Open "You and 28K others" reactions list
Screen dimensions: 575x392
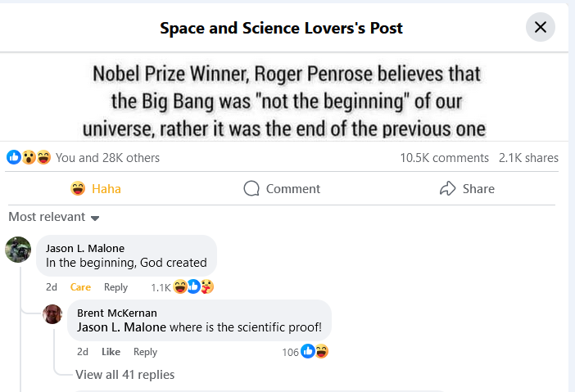pos(107,158)
